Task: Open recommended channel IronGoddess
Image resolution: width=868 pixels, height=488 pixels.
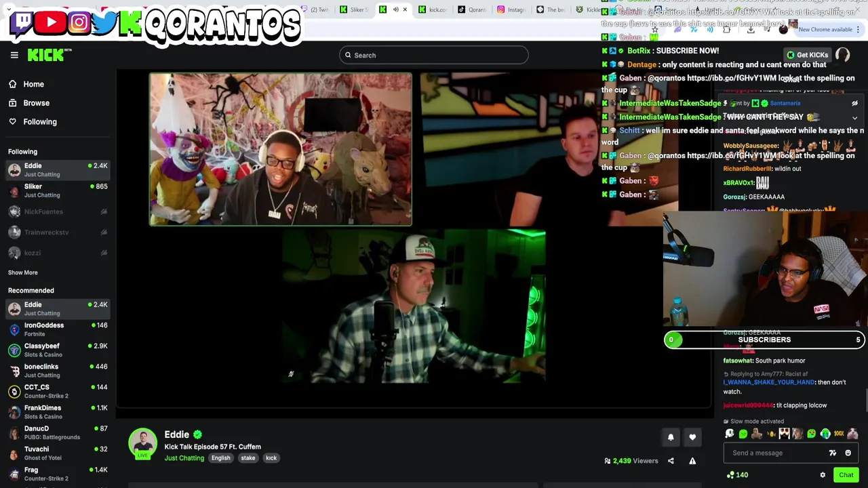Action: 58,329
